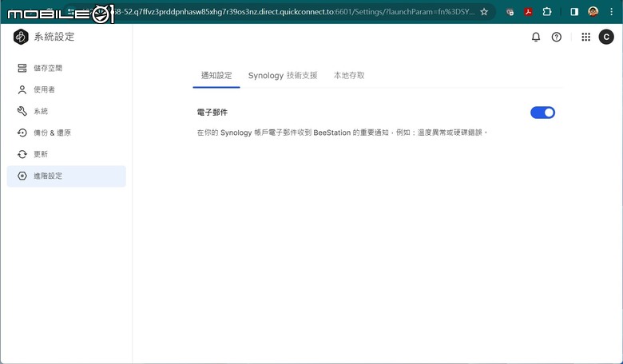Switch to the 通知設定 tab
The height and width of the screenshot is (364, 623).
(216, 75)
